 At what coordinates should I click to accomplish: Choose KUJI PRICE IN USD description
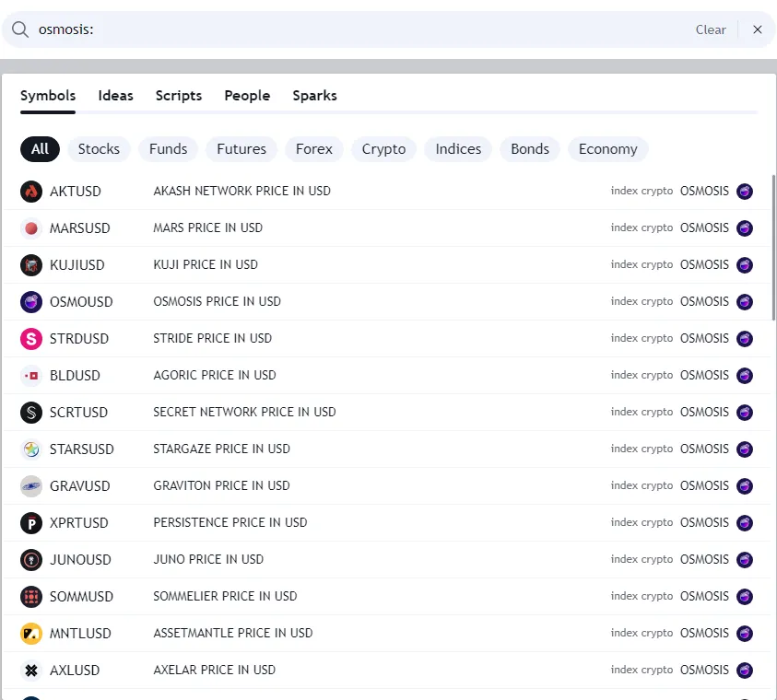[206, 265]
